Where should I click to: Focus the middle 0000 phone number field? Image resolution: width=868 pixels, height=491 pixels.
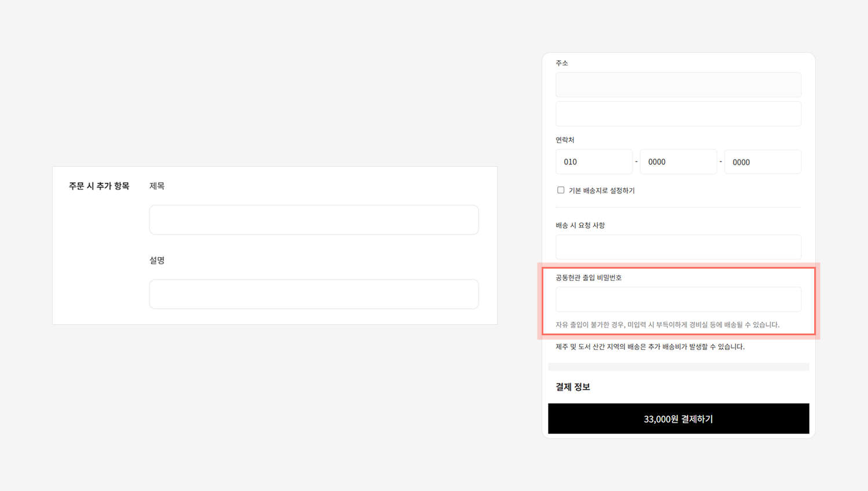(x=678, y=162)
